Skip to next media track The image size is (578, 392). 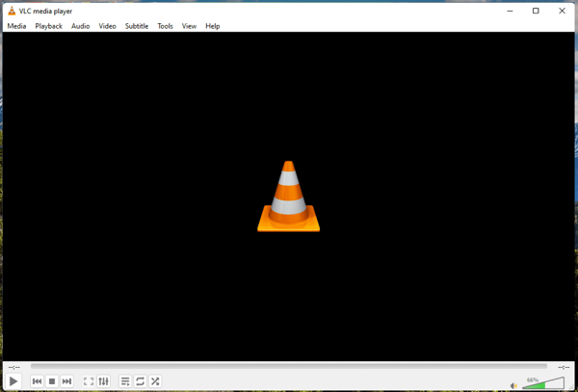point(66,381)
